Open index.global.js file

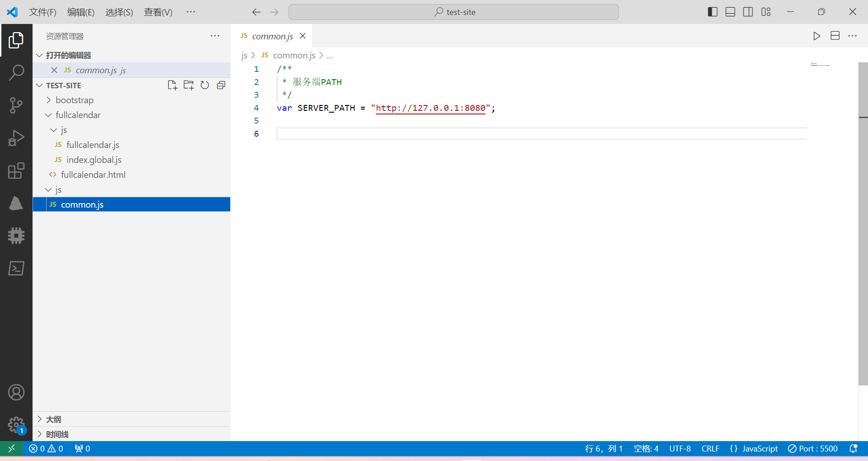pyautogui.click(x=132, y=160)
